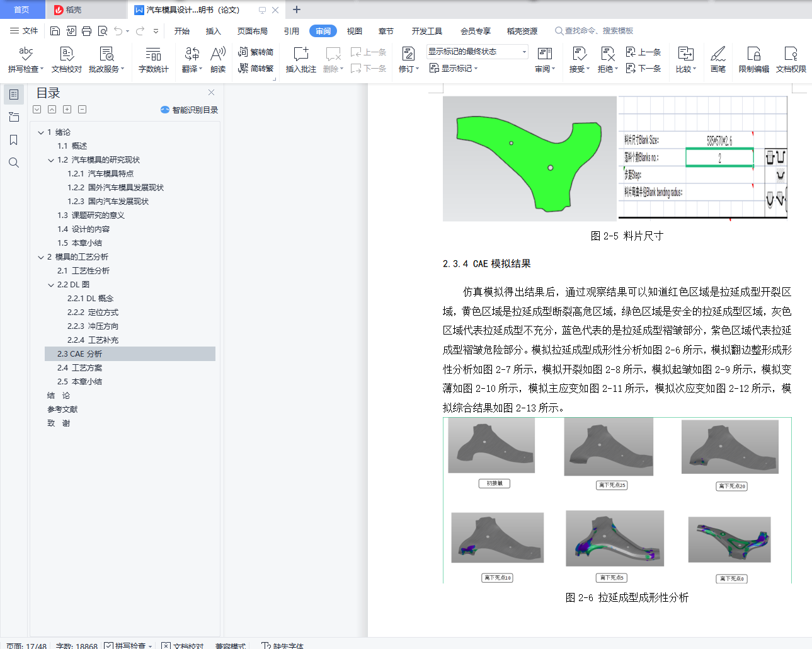Convert text with 繁转简

[256, 52]
